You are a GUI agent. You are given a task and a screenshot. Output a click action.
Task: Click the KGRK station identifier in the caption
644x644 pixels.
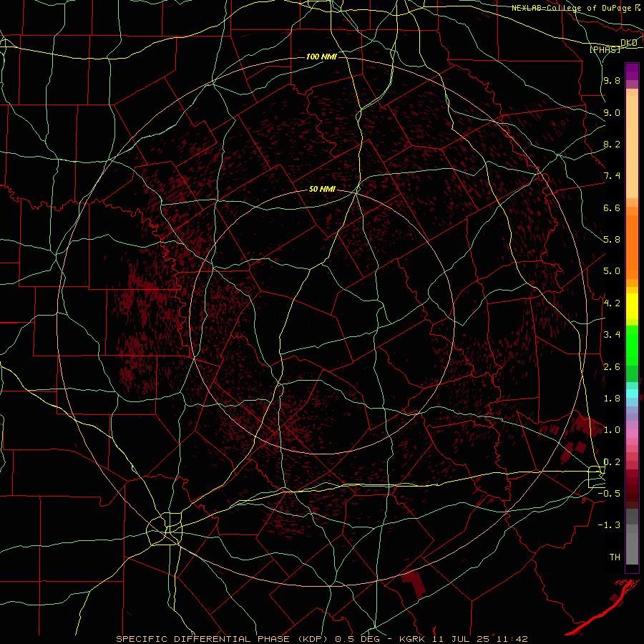[x=412, y=639]
